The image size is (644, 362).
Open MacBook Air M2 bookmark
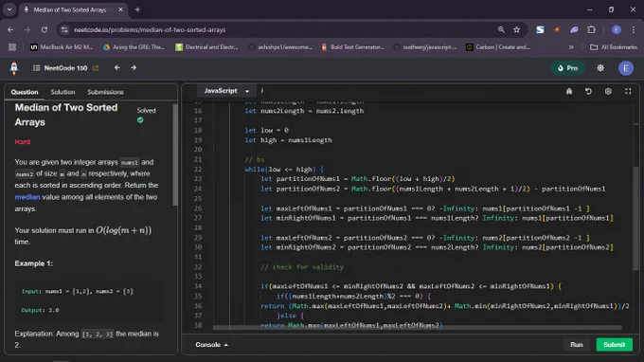pyautogui.click(x=62, y=47)
